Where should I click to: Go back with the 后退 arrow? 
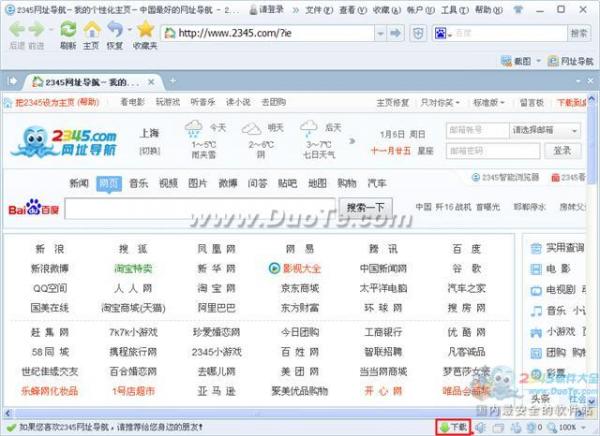pyautogui.click(x=17, y=30)
